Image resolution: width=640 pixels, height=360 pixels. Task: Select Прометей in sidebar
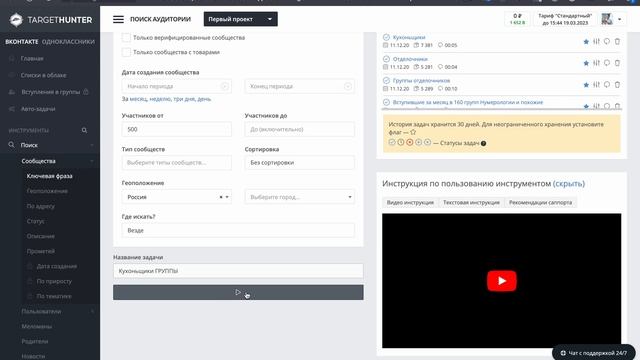40,251
